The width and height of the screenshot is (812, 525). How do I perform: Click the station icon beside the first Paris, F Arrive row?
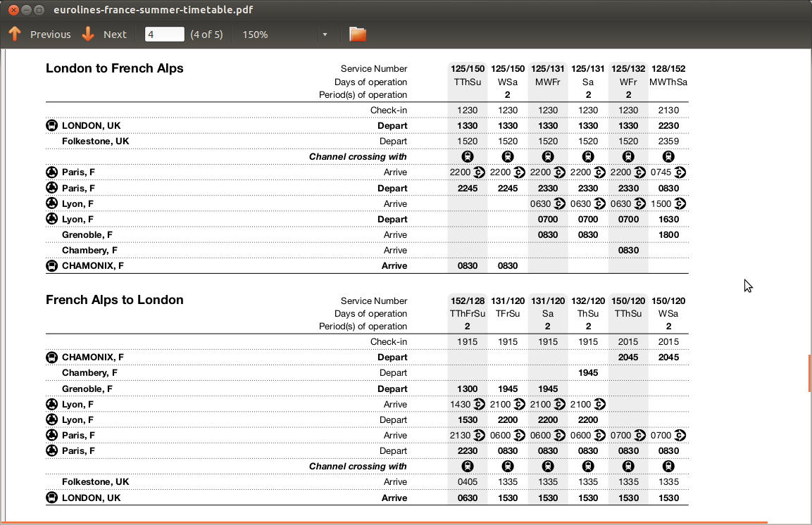click(x=51, y=172)
